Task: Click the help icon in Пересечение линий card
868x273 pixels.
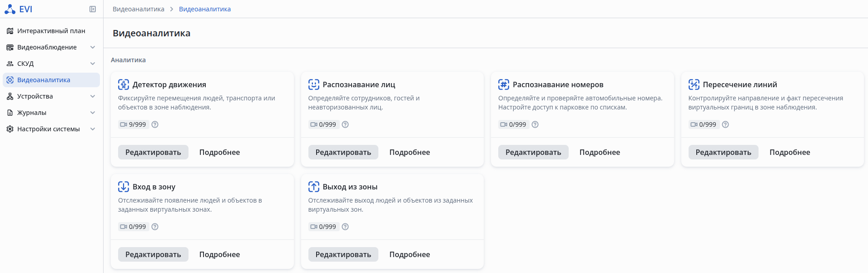Action: (725, 124)
